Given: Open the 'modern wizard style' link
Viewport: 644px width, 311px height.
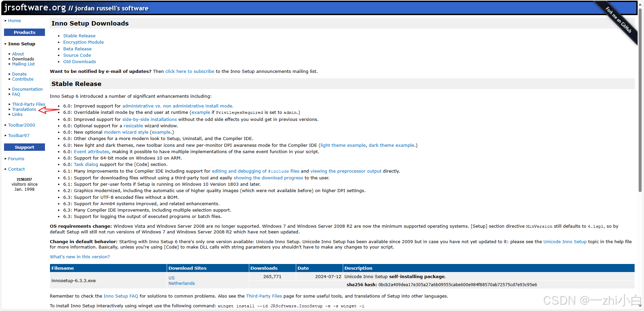Looking at the screenshot, I should 126,132.
